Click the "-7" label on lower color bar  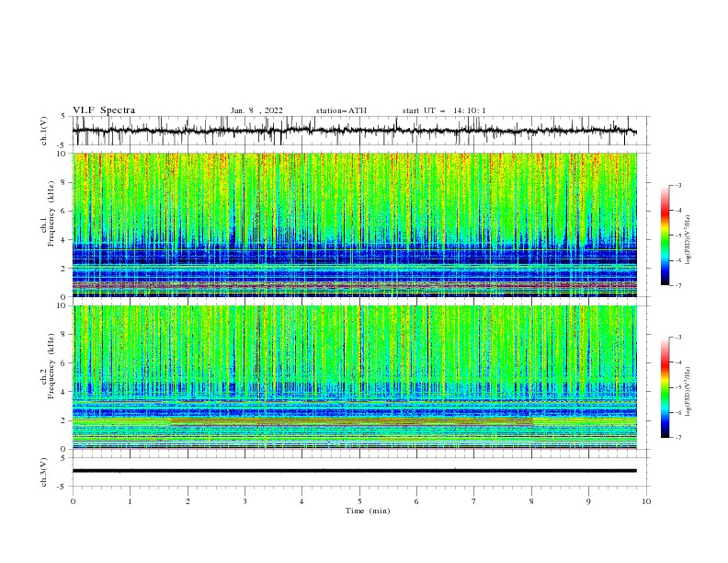(678, 438)
